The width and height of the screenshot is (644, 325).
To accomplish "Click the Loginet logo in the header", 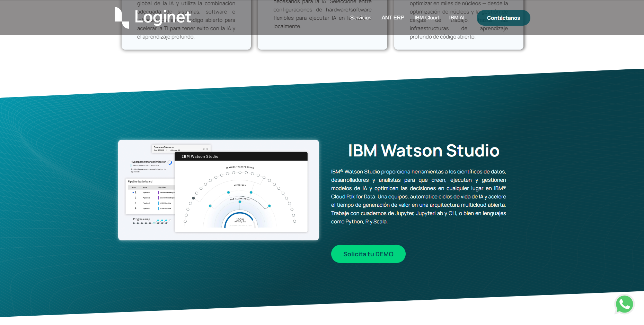I will 153,18.
